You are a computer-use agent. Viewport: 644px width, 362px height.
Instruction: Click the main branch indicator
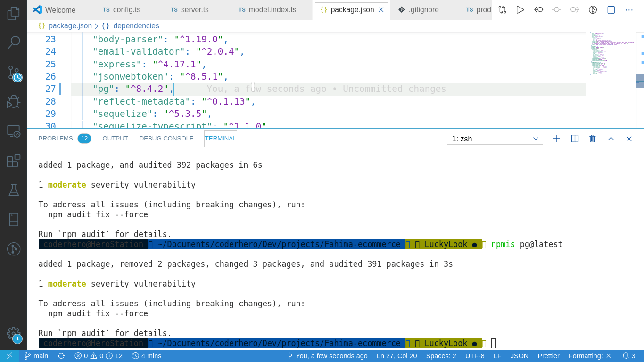point(36,356)
